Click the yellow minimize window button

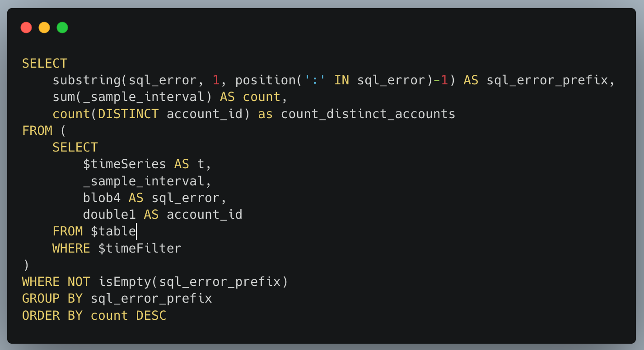tap(44, 28)
